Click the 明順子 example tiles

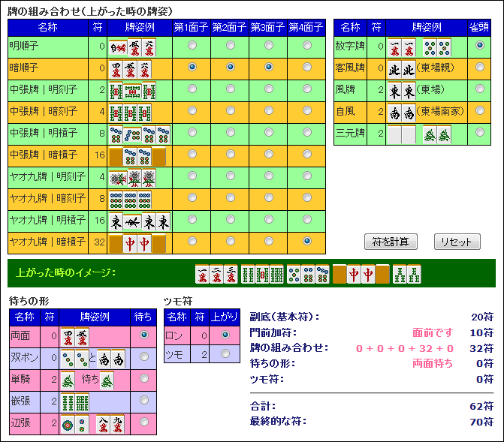pyautogui.click(x=132, y=47)
